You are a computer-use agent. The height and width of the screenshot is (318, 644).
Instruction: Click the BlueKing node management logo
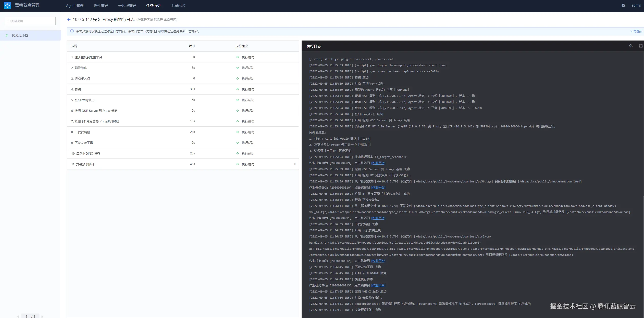[x=7, y=5]
